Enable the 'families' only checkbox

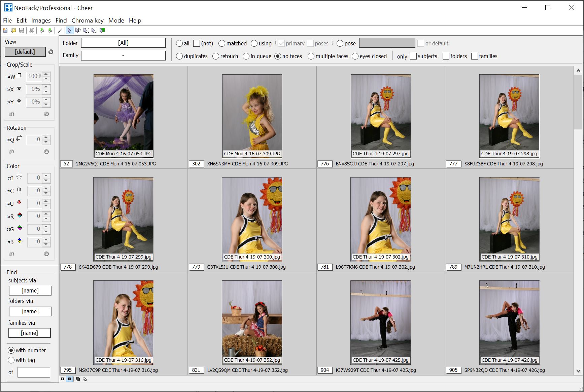point(475,56)
